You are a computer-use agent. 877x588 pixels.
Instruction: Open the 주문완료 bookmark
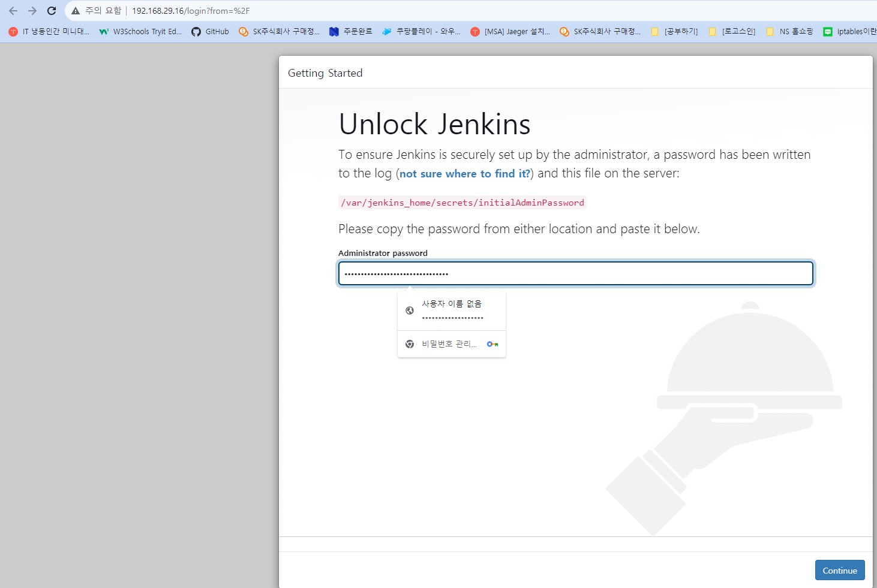click(351, 32)
